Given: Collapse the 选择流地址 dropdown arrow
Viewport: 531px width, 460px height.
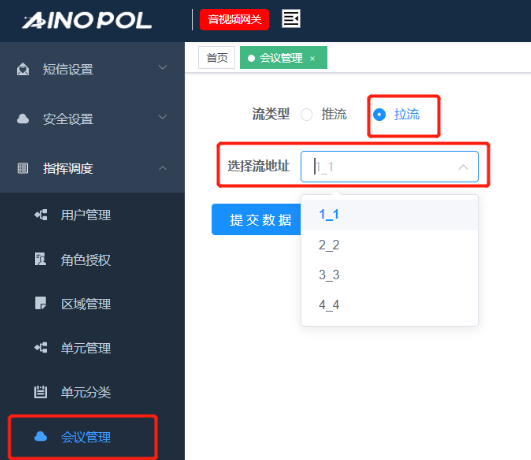Looking at the screenshot, I should [x=463, y=167].
